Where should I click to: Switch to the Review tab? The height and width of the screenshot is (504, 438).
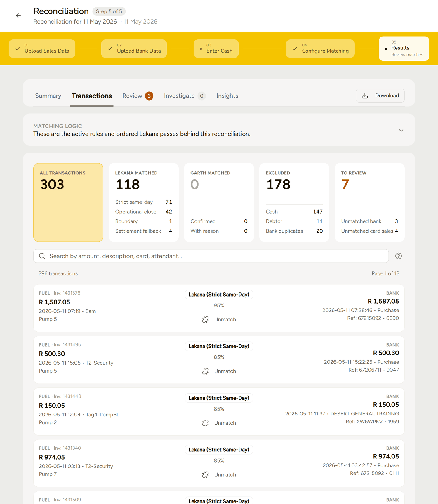point(138,96)
